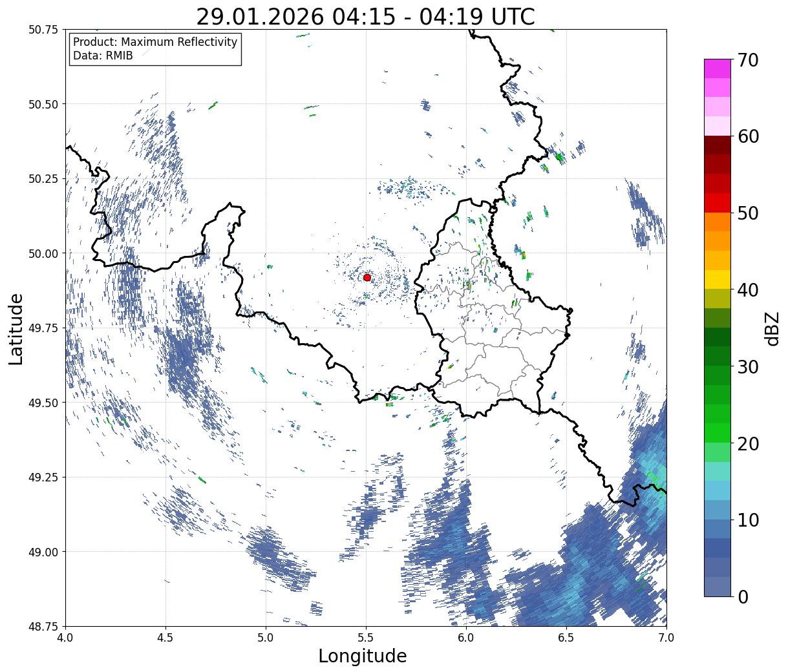
Task: Click longitude tick label 4.0
Action: 65,638
